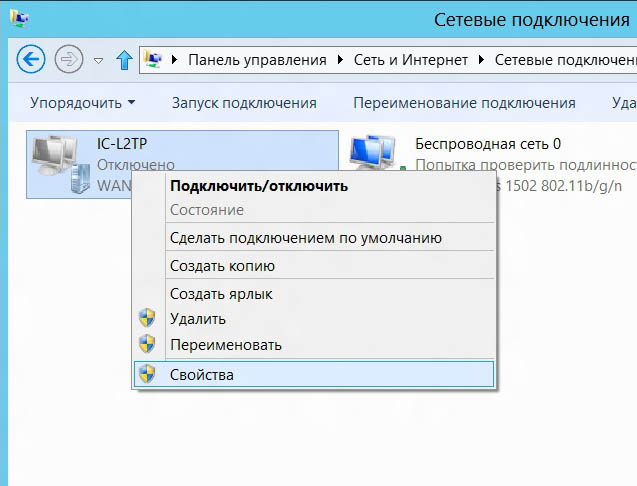Select Сделать подключением по умолчанию
Screen dimensions: 637x486
pos(306,238)
